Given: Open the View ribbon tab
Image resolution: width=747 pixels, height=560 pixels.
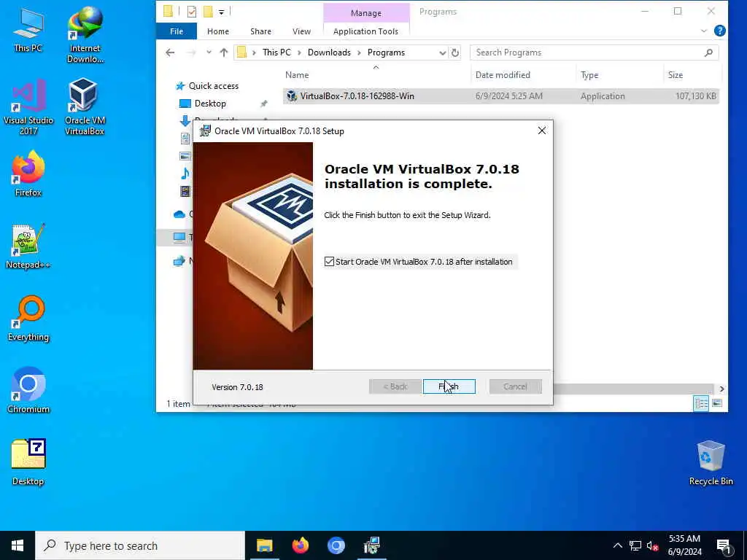Looking at the screenshot, I should [x=301, y=31].
